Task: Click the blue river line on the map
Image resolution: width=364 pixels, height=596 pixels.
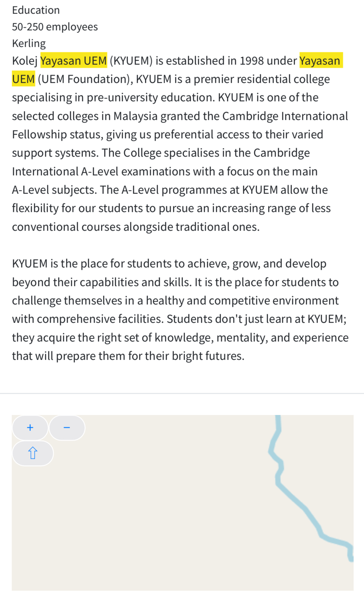Action: tap(298, 501)
